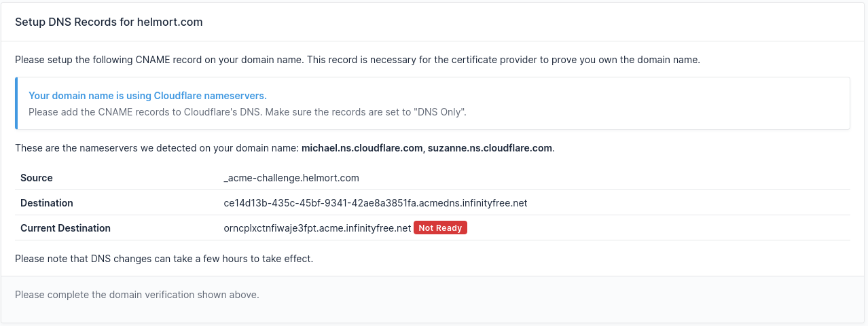Viewport: 868px width, 326px height.
Task: Click the Destination row label
Action: click(x=47, y=203)
